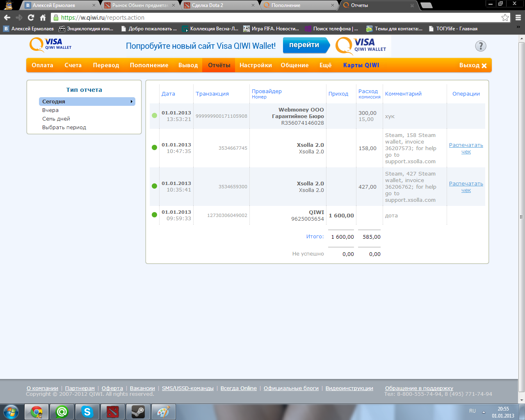Open the Алексей Ермолаев bookmark
The height and width of the screenshot is (420, 525).
click(x=29, y=29)
